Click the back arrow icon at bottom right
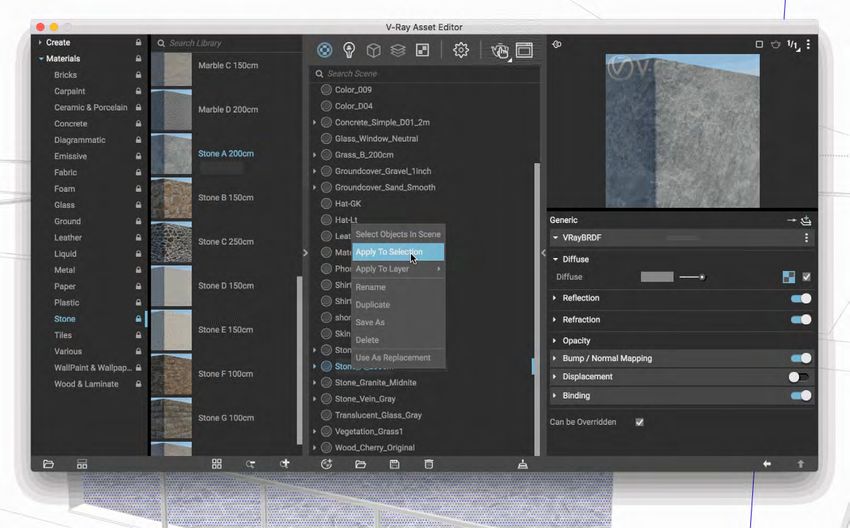 click(x=767, y=464)
